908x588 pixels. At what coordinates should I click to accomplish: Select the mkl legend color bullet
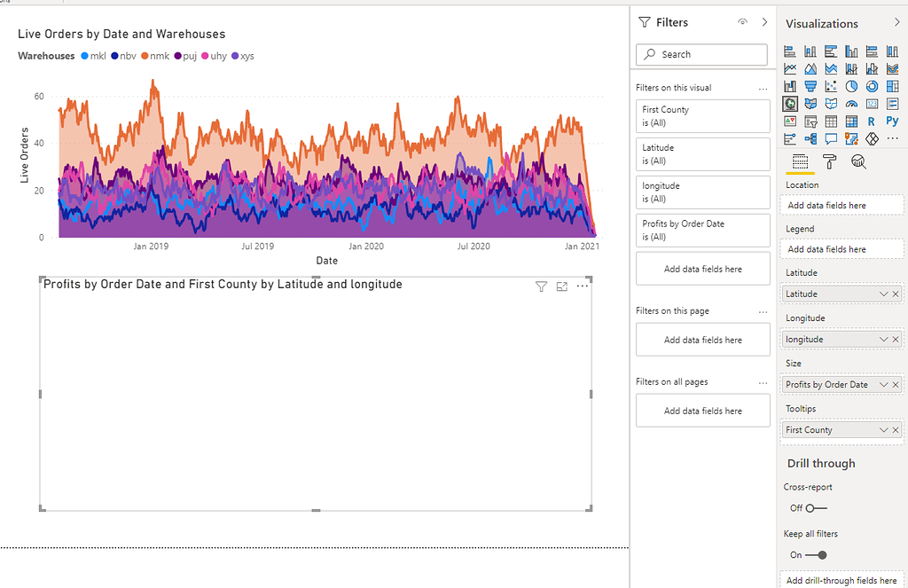pyautogui.click(x=86, y=56)
